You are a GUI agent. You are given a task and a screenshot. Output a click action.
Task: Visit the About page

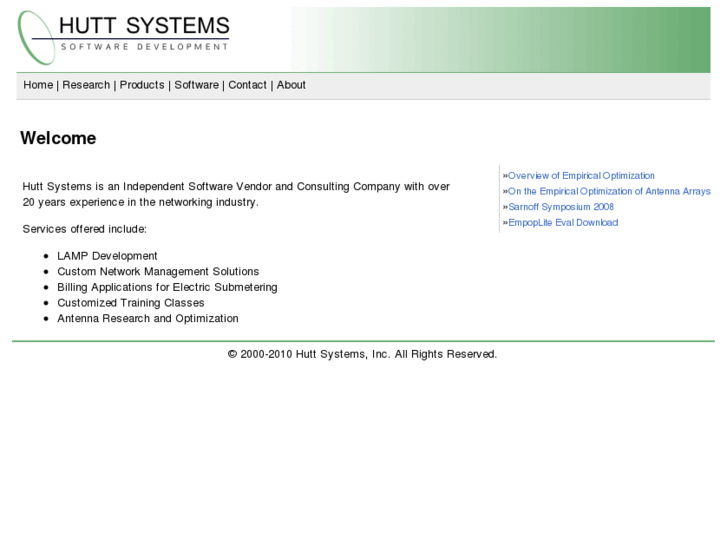pos(291,85)
